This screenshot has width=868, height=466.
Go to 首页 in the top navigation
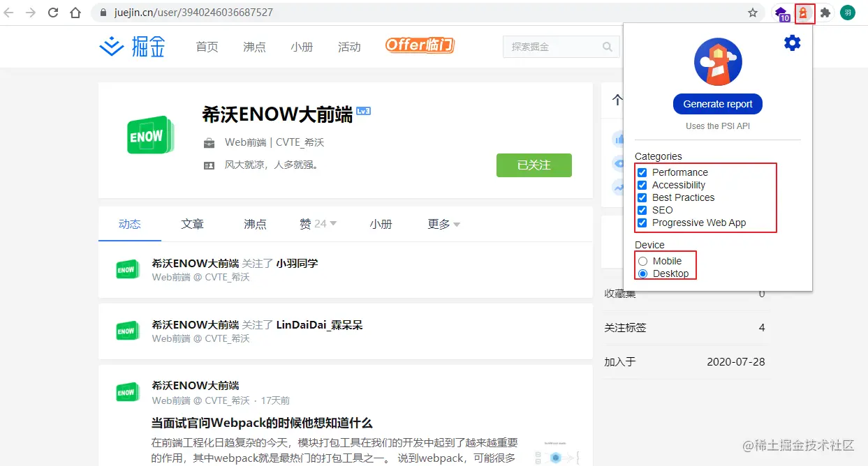click(207, 47)
